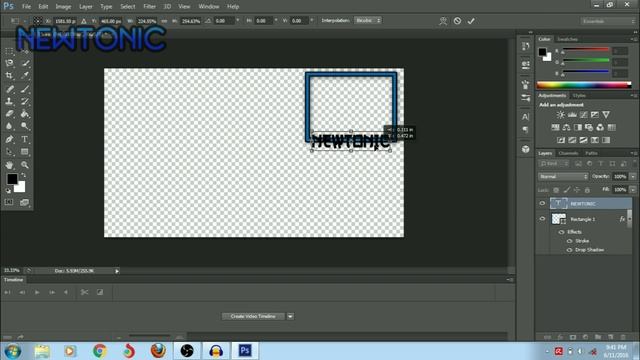Add a Black & White adjustment

click(x=578, y=127)
